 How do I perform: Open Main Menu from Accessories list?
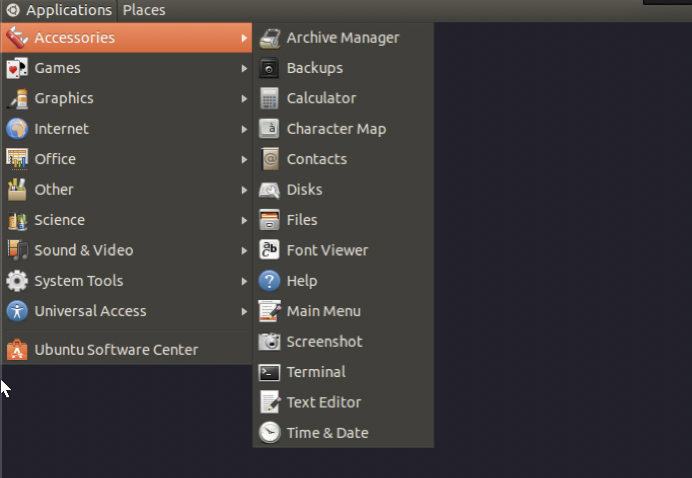click(343, 311)
